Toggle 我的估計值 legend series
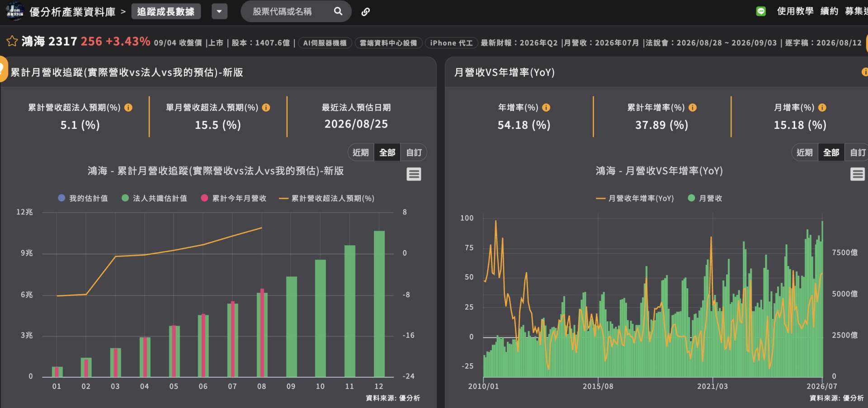The image size is (868, 408). (83, 198)
